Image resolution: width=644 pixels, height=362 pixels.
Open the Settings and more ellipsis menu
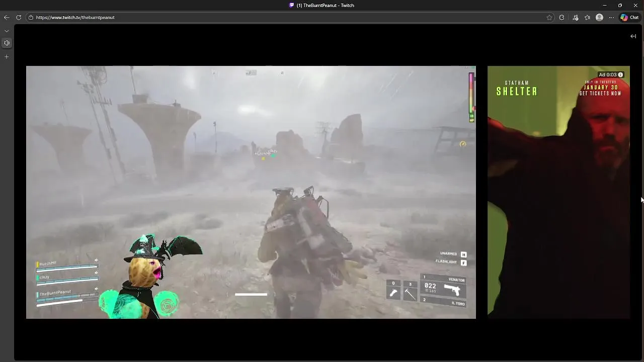(611, 17)
